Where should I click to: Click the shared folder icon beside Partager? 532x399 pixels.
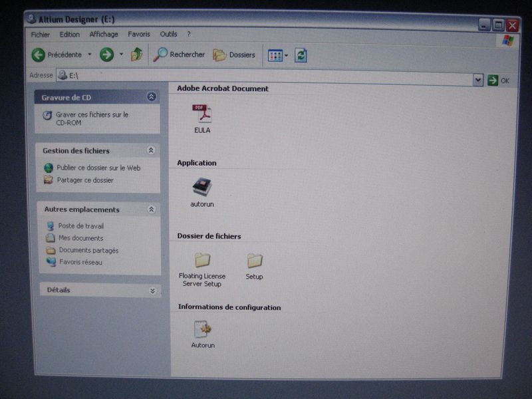49,180
